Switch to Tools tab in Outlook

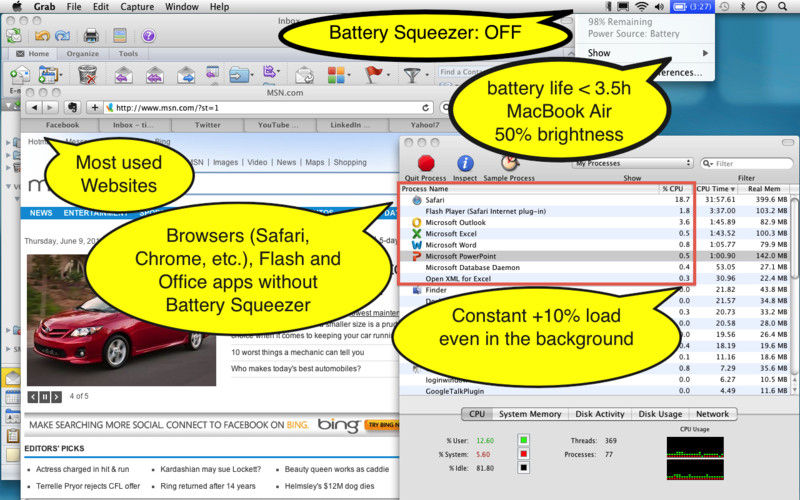(128, 54)
